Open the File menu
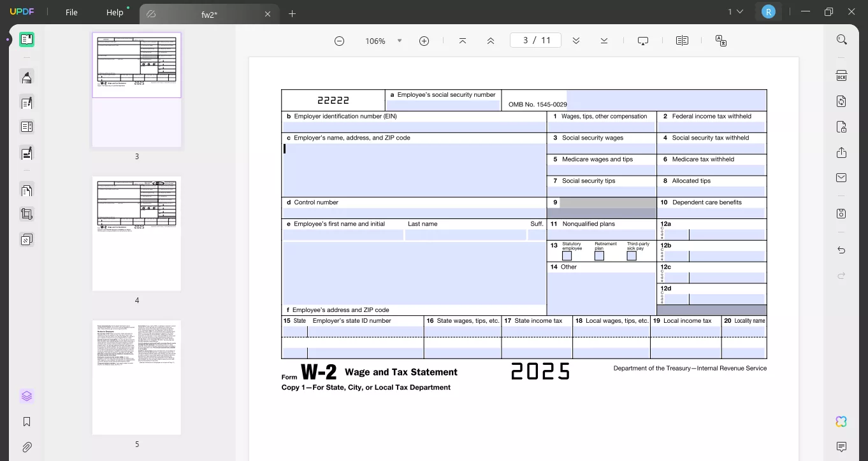This screenshot has width=868, height=461. coord(71,11)
